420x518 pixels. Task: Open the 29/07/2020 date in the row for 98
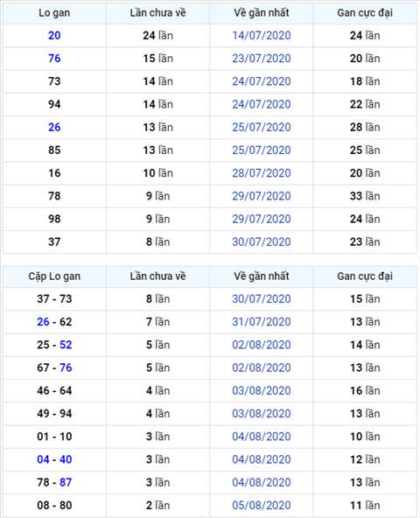point(261,219)
